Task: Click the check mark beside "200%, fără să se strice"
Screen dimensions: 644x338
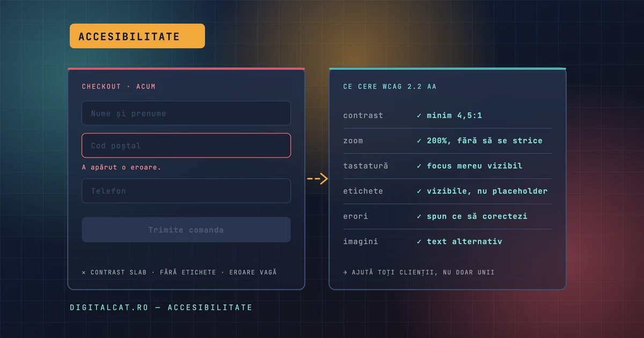Action: 419,141
